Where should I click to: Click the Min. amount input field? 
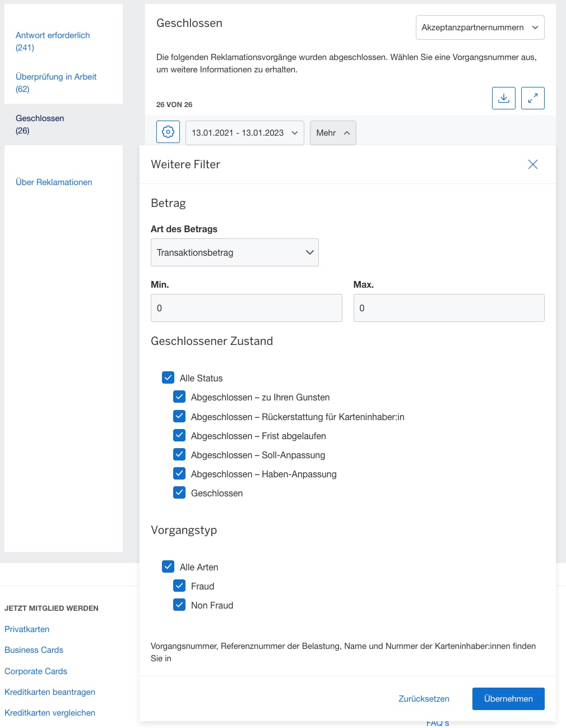click(246, 307)
